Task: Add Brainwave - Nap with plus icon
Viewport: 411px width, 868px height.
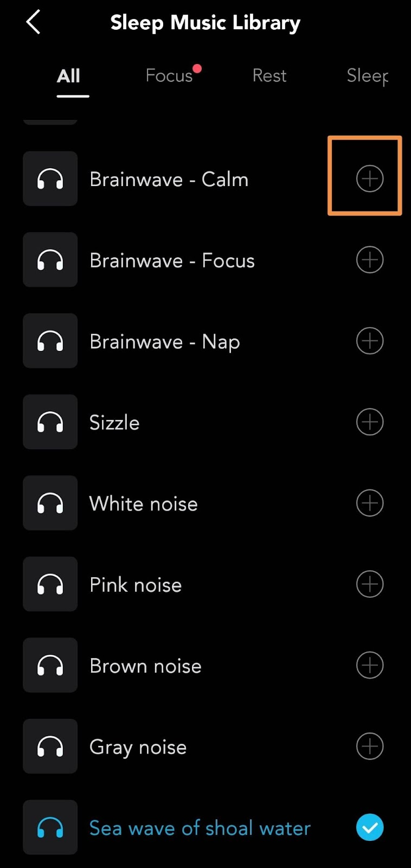Action: (370, 341)
